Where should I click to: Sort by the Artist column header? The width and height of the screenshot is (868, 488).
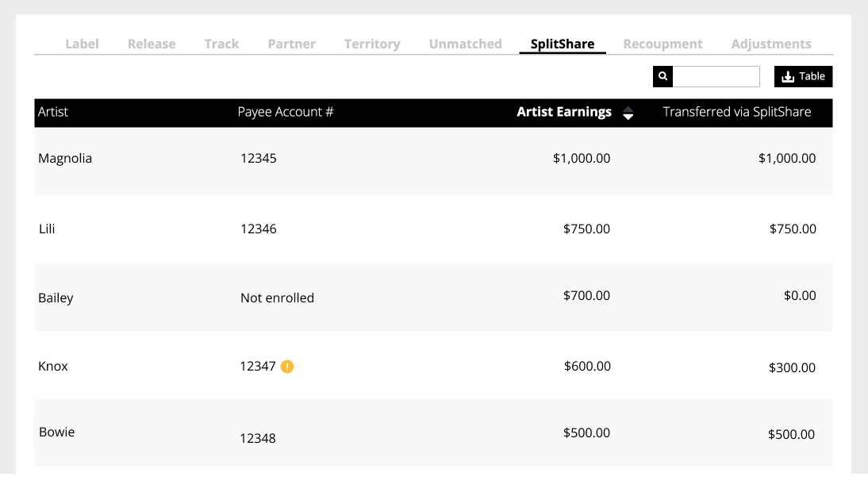[52, 112]
